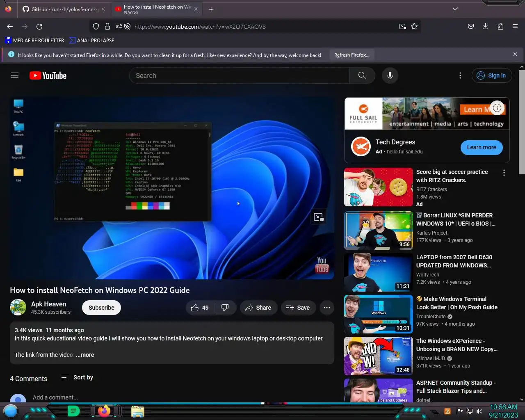Open YouTube settings three-dot menu

460,75
